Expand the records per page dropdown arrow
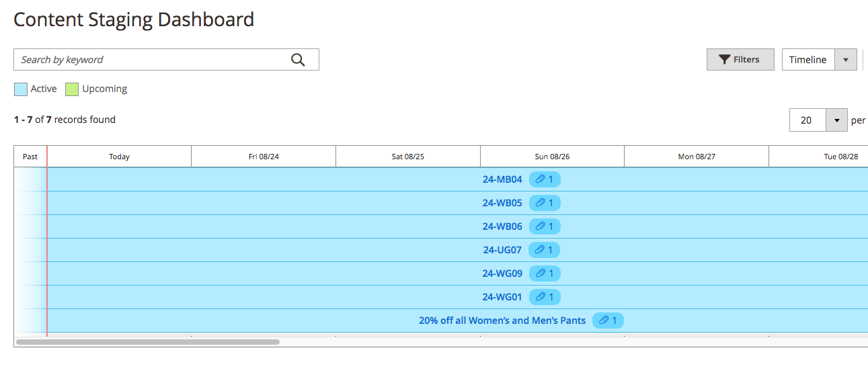Viewport: 868px width, 381px height. coord(836,120)
